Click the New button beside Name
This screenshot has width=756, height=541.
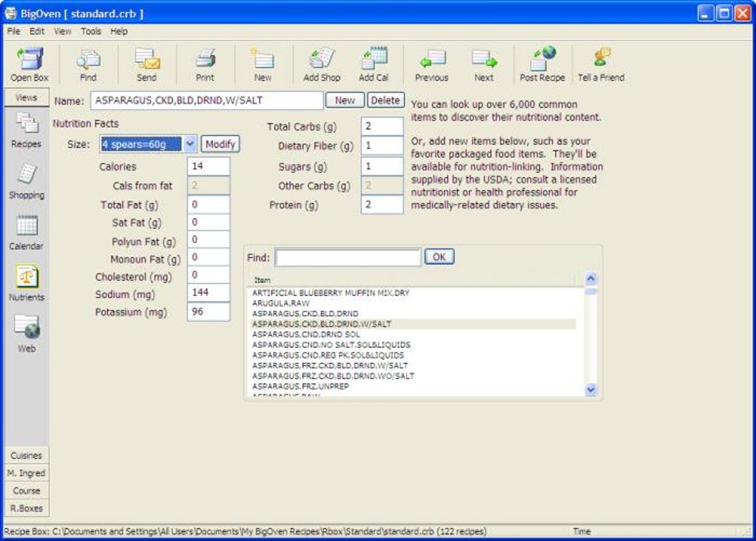[x=345, y=100]
